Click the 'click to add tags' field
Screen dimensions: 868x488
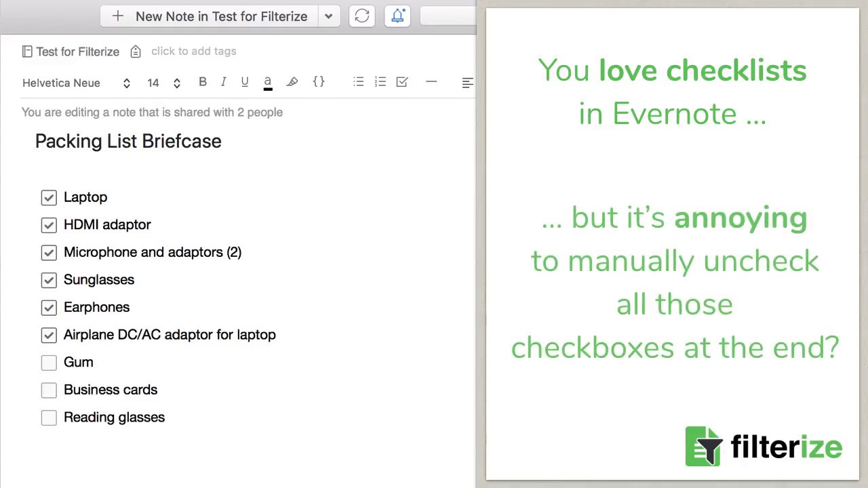tap(194, 51)
